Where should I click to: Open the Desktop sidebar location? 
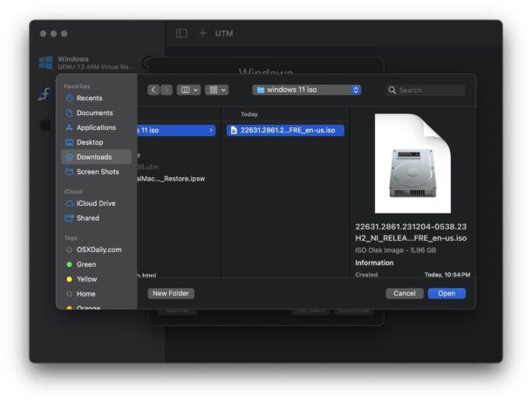click(89, 142)
